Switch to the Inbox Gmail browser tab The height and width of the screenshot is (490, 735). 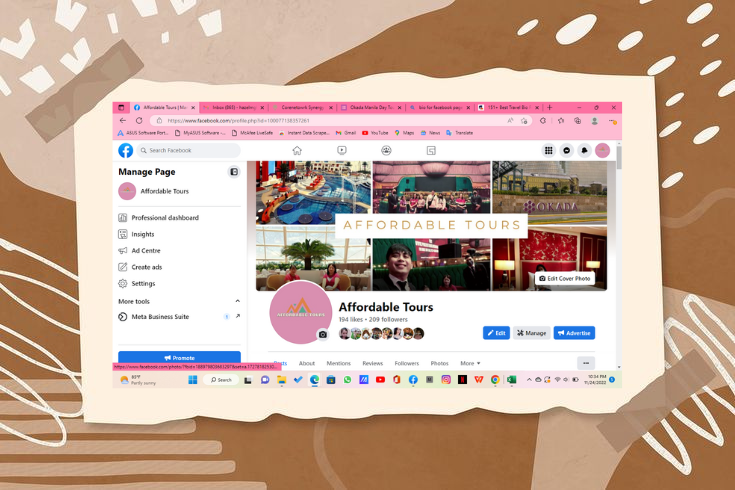tap(233, 107)
